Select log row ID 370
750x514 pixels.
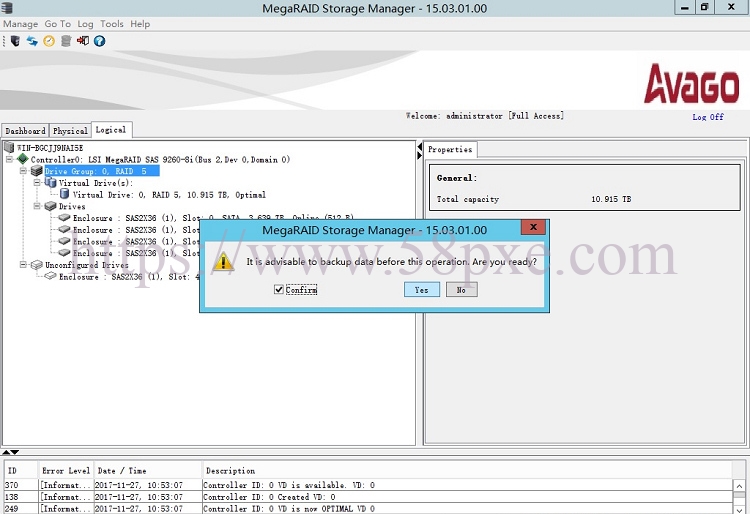(x=368, y=485)
